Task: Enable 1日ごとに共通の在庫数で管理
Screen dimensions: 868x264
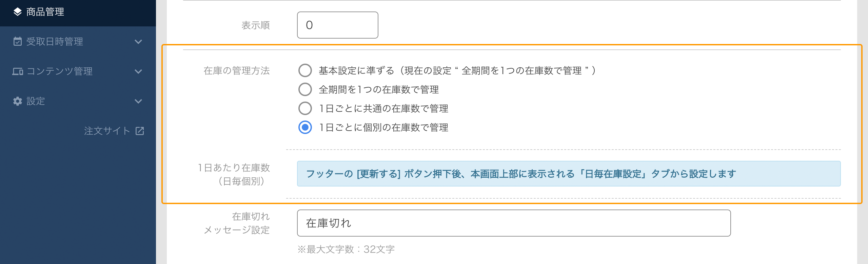Action: (305, 109)
